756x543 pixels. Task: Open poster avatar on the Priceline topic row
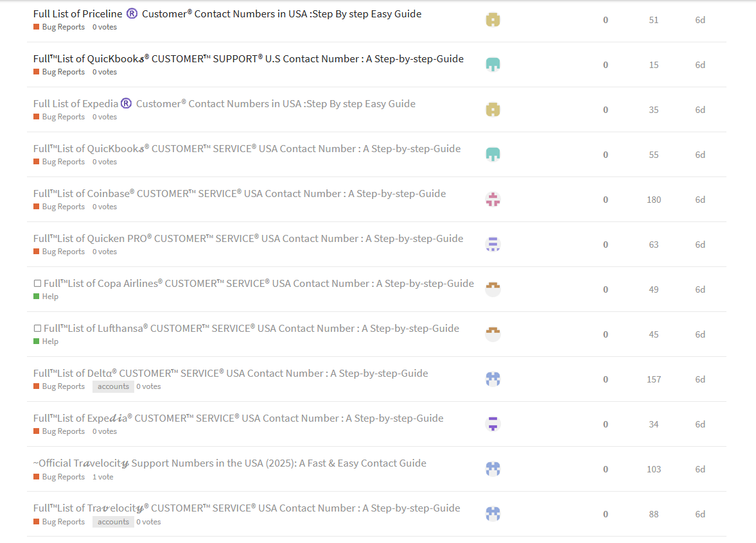[x=493, y=20]
